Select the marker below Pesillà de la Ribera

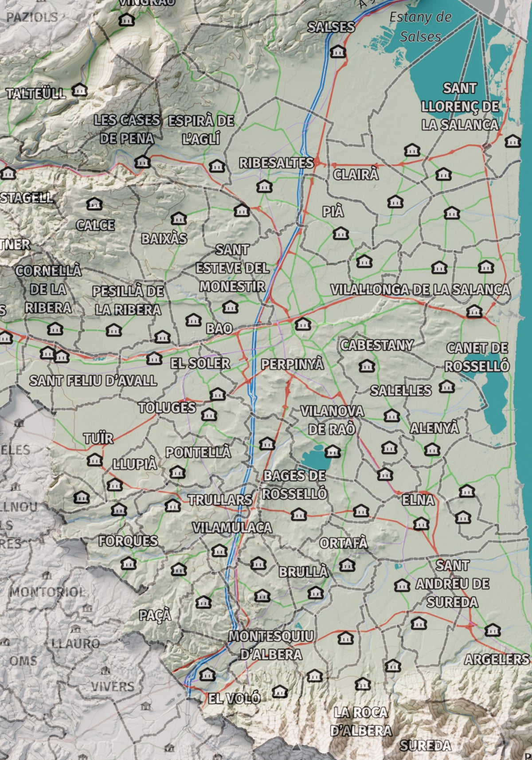coord(113,330)
